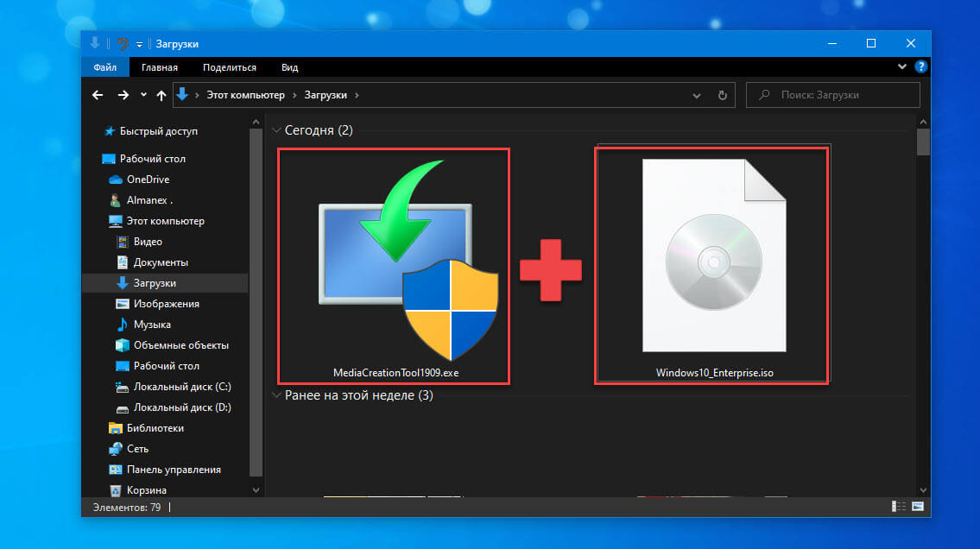Viewport: 980px width, 549px height.
Task: Select OneDrive in the navigation pane
Action: [x=149, y=180]
